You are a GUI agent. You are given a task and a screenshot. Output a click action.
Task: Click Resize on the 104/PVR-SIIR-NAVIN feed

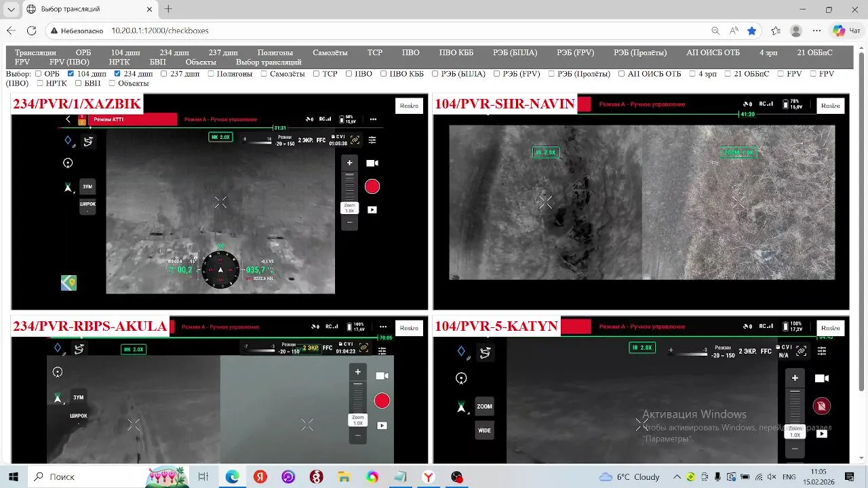(x=831, y=106)
